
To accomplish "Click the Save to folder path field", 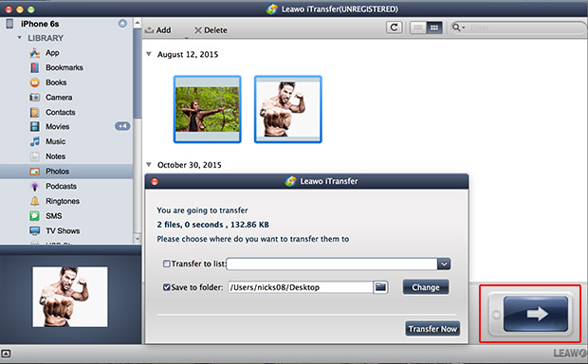I will tap(301, 287).
